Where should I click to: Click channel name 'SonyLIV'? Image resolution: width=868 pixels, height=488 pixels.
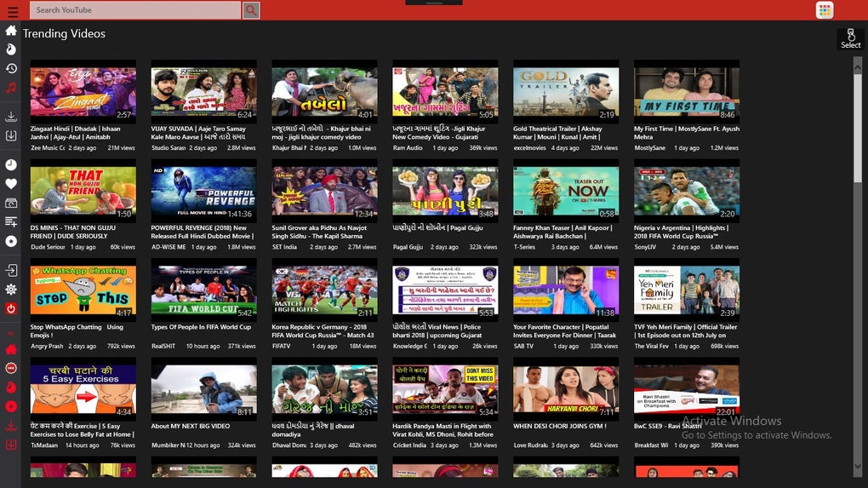[645, 247]
